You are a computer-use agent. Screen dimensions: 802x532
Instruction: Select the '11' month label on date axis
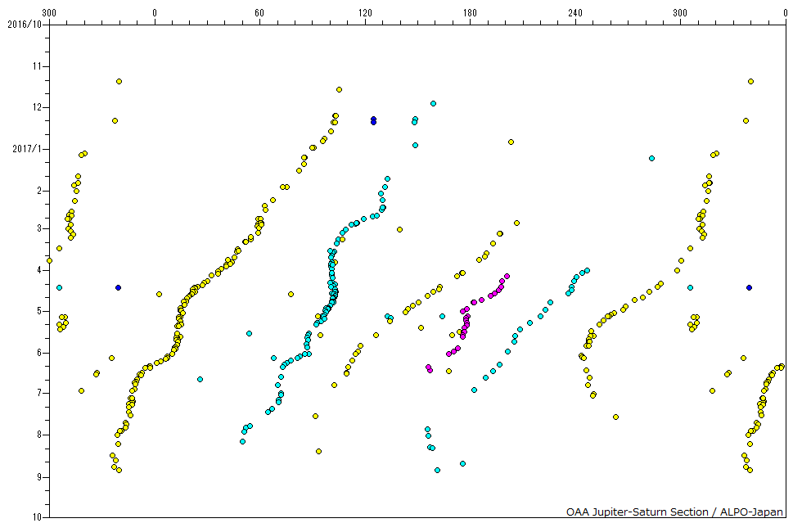(37, 66)
